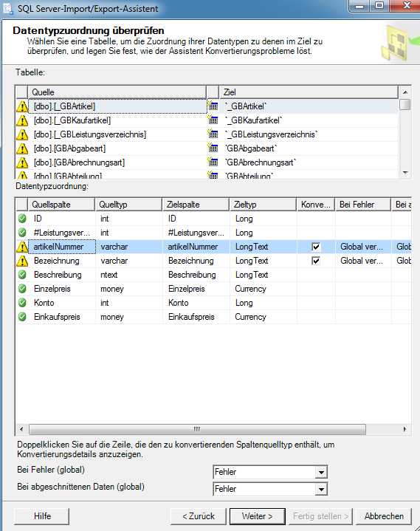Click warning icon beside [dbo].[_GBArtikel]
This screenshot has width=420, height=531.
[22, 106]
